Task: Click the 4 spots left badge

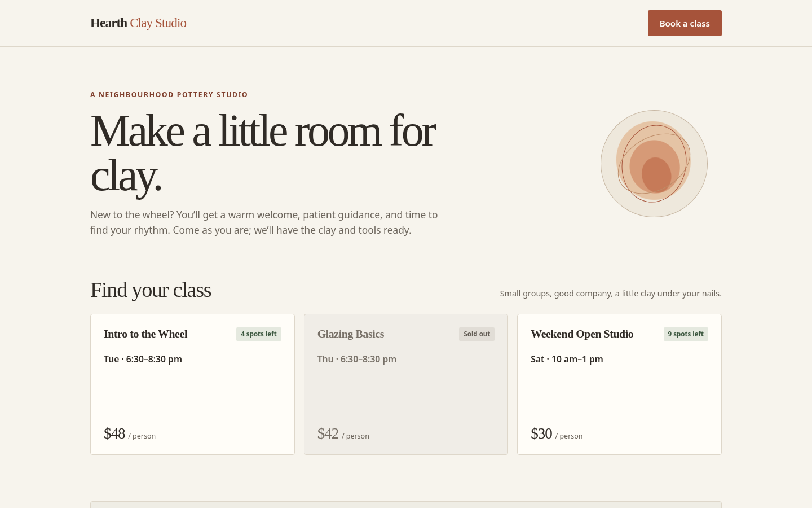Action: (x=259, y=334)
